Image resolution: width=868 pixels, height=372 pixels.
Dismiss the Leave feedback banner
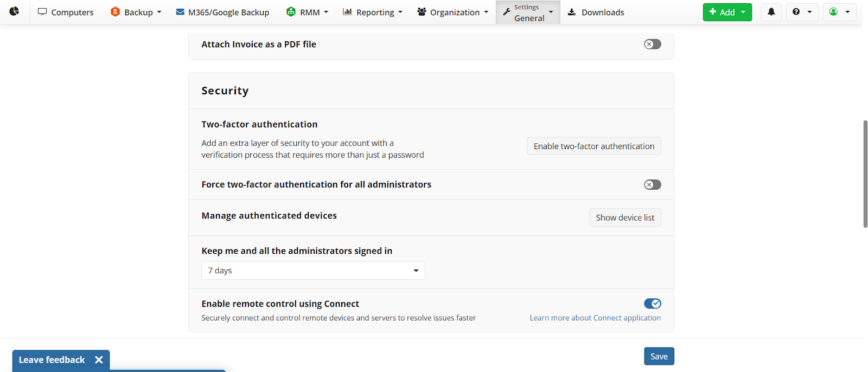click(x=99, y=360)
